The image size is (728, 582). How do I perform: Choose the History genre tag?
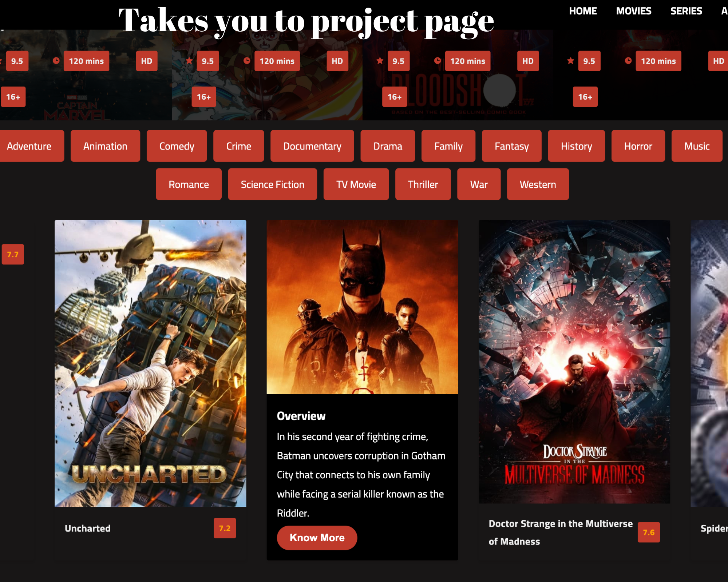point(576,146)
